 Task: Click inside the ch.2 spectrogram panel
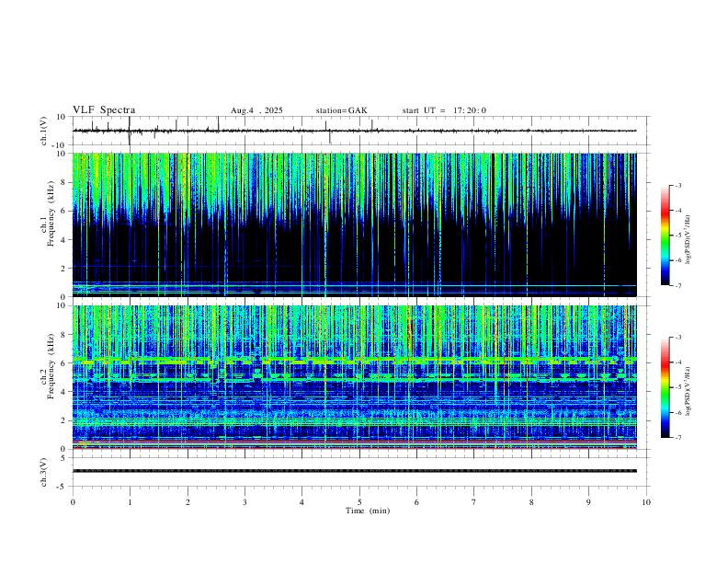tap(354, 377)
